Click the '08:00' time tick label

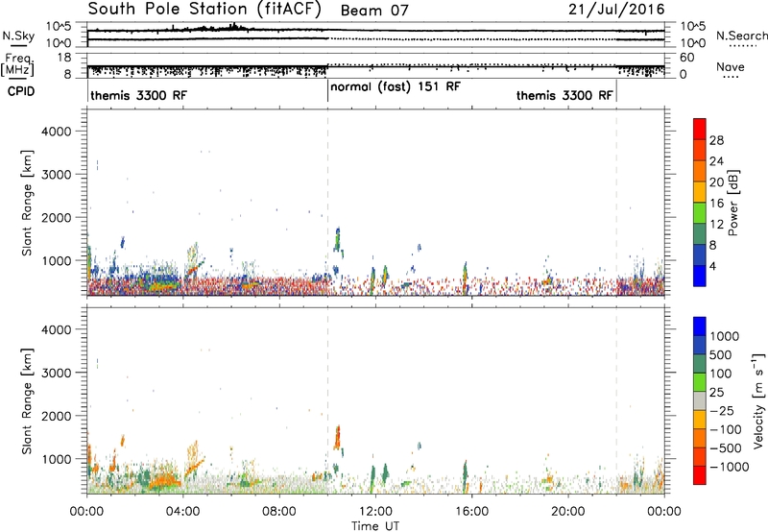[x=279, y=512]
